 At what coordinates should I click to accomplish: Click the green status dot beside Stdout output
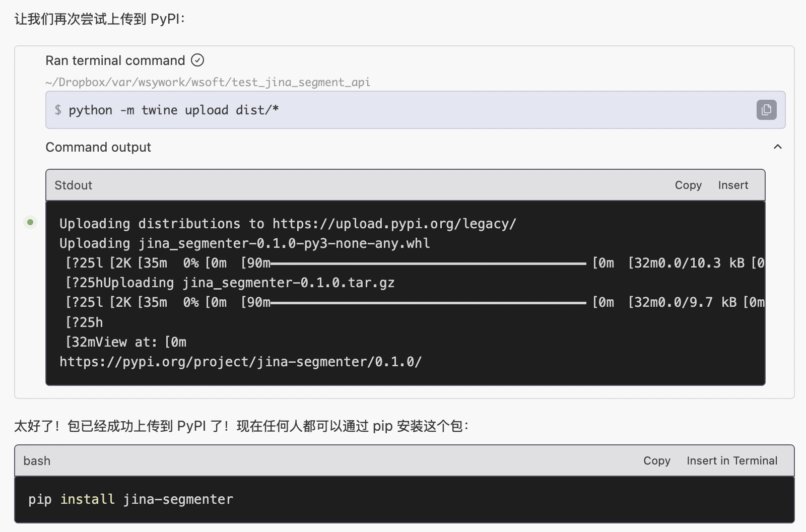coord(30,222)
